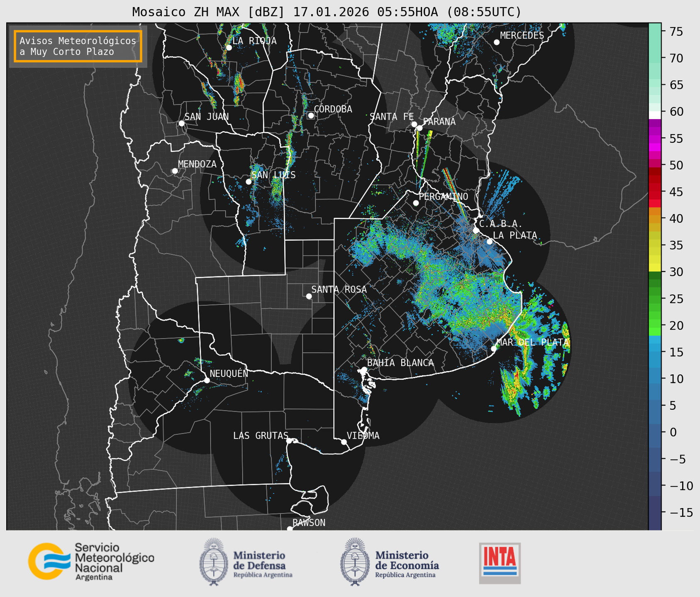Image resolution: width=700 pixels, height=597 pixels.
Task: Click the legend value 50
Action: point(677,165)
